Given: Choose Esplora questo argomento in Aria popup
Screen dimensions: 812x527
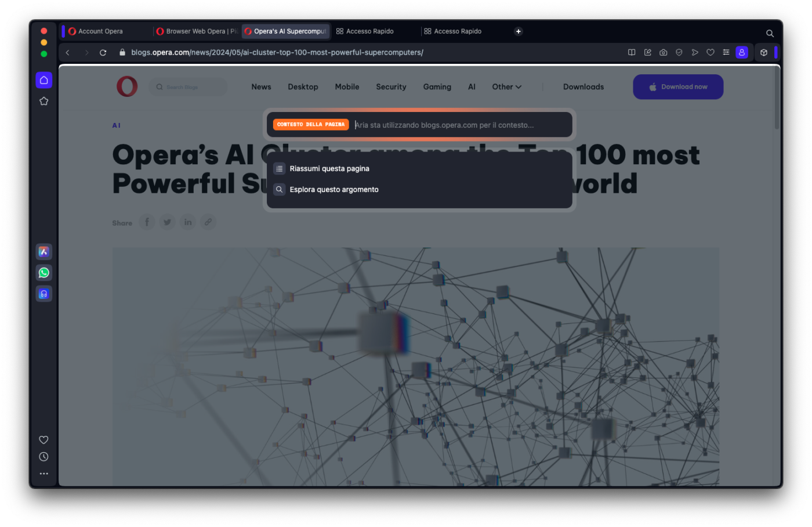Looking at the screenshot, I should (419, 190).
